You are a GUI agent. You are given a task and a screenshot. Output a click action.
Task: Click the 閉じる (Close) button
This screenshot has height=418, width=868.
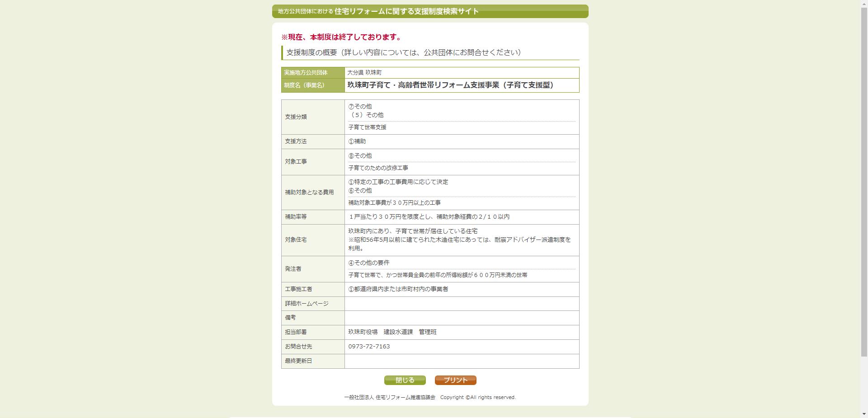(x=405, y=380)
